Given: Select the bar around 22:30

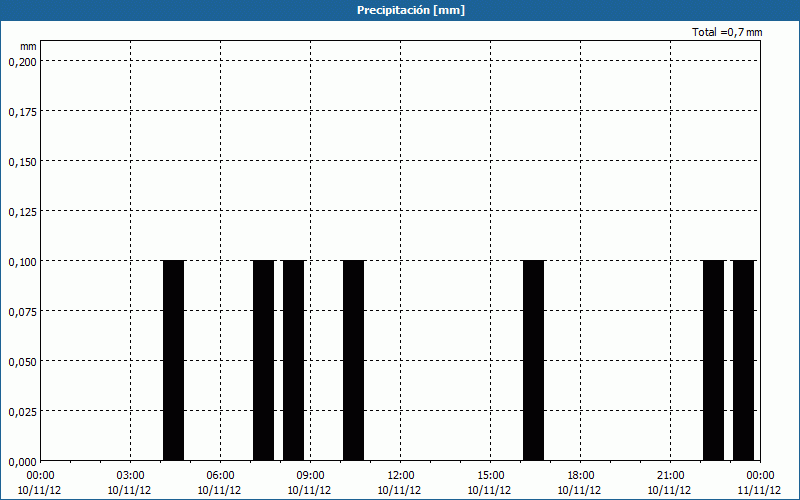Looking at the screenshot, I should (x=714, y=361).
